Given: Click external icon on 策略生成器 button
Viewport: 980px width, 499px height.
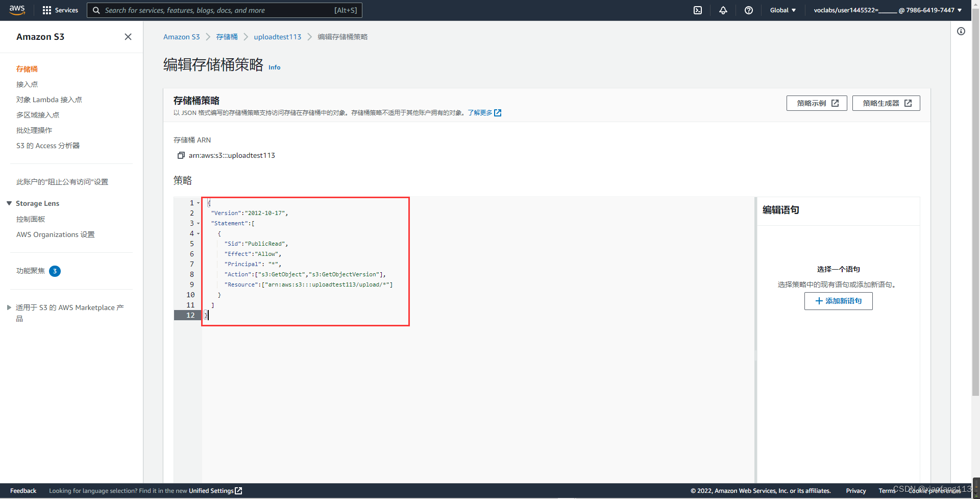Looking at the screenshot, I should pyautogui.click(x=908, y=103).
